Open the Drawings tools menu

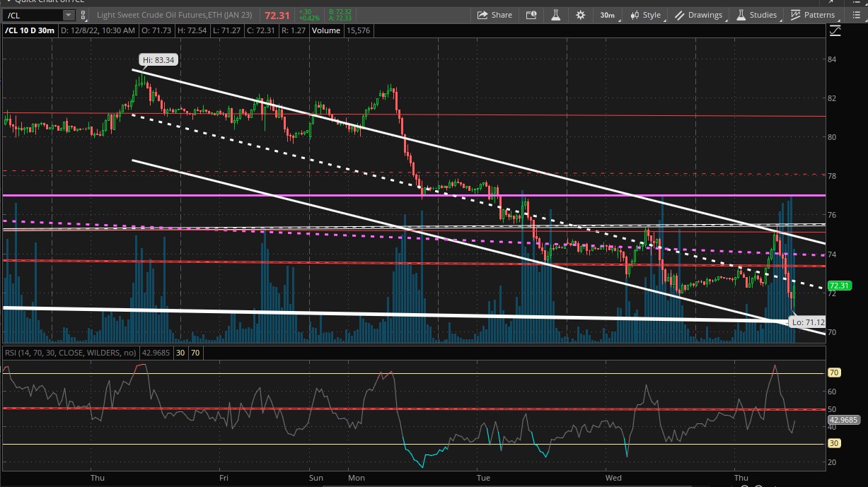point(698,15)
